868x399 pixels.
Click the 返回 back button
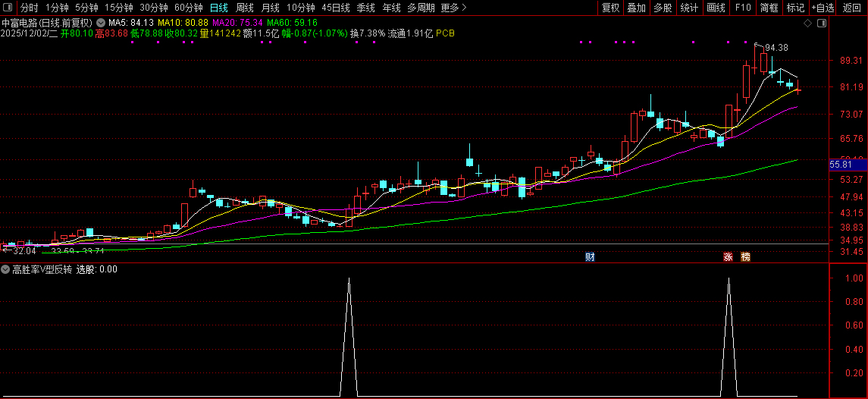(x=852, y=8)
